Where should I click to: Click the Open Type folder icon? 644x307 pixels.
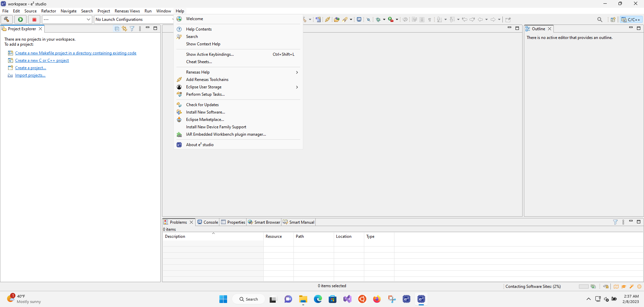pyautogui.click(x=336, y=19)
